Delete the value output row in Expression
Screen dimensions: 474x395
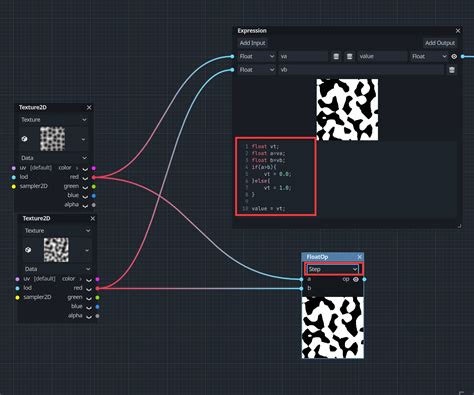349,57
